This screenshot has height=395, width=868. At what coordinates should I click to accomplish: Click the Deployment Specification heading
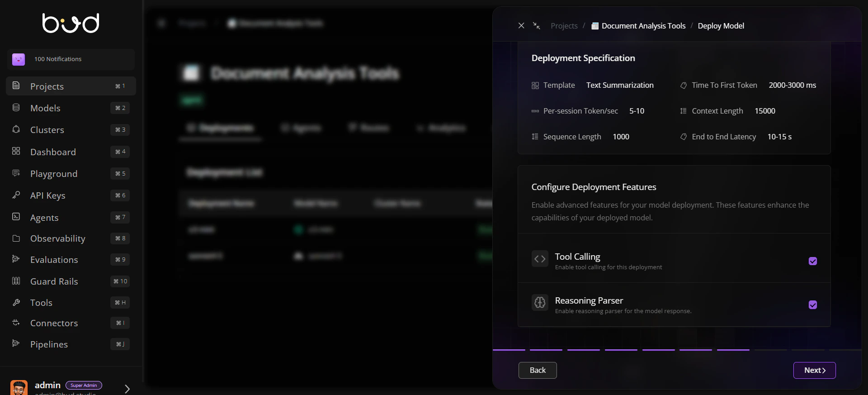point(583,58)
